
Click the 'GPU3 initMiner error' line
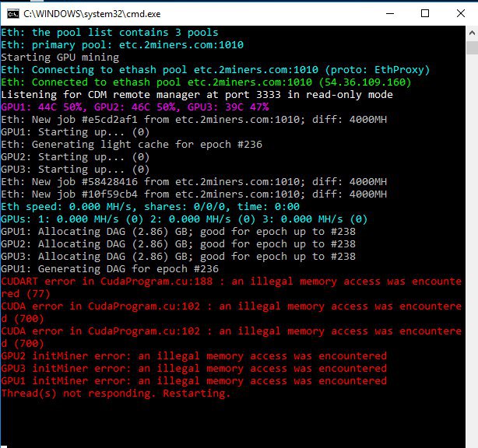click(x=194, y=369)
